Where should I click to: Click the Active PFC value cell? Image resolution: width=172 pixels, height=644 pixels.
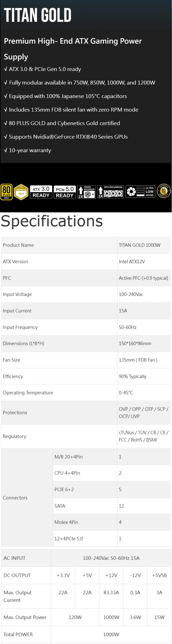coord(144,278)
